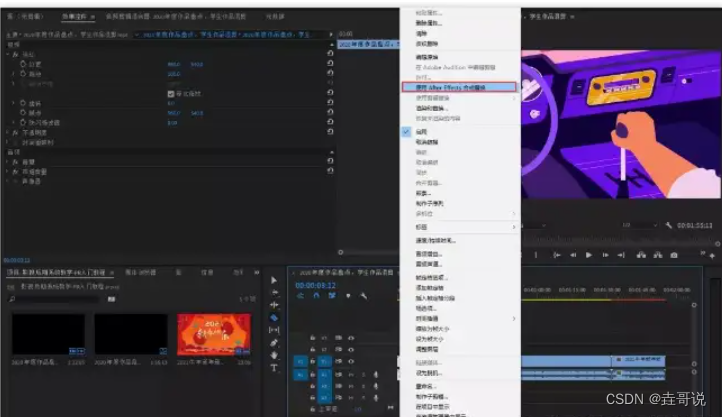The width and height of the screenshot is (722, 417).
Task: Click the Extract button in program monitor
Action: click(658, 255)
